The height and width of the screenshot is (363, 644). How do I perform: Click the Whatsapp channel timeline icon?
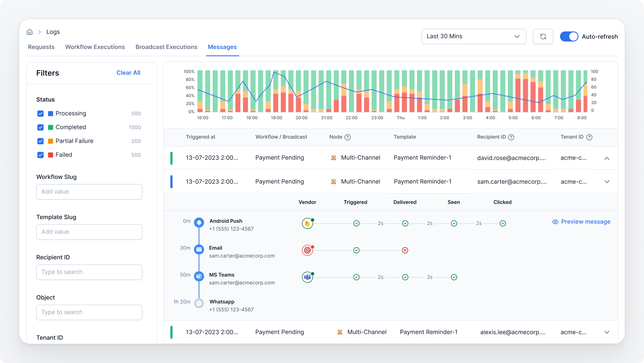pyautogui.click(x=199, y=304)
